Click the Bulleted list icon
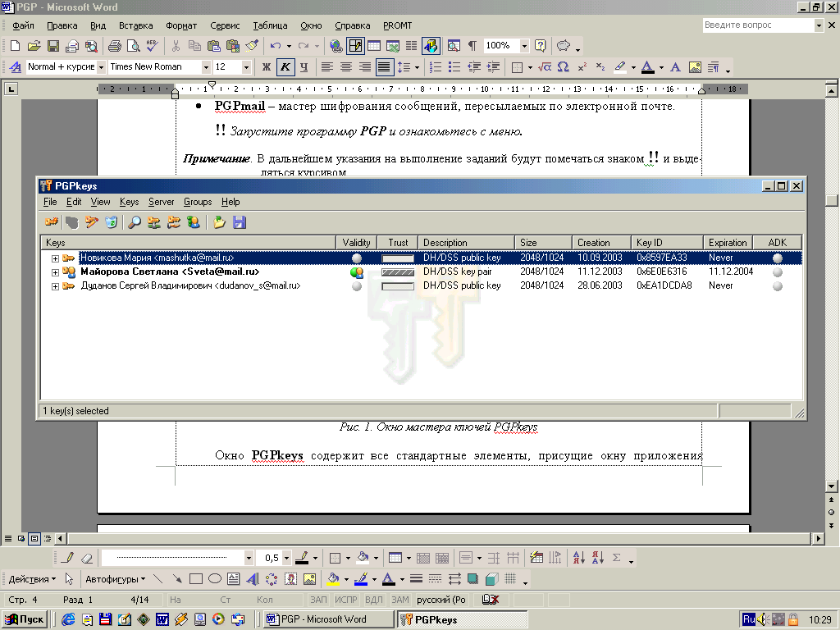This screenshot has height=630, width=840. point(454,67)
